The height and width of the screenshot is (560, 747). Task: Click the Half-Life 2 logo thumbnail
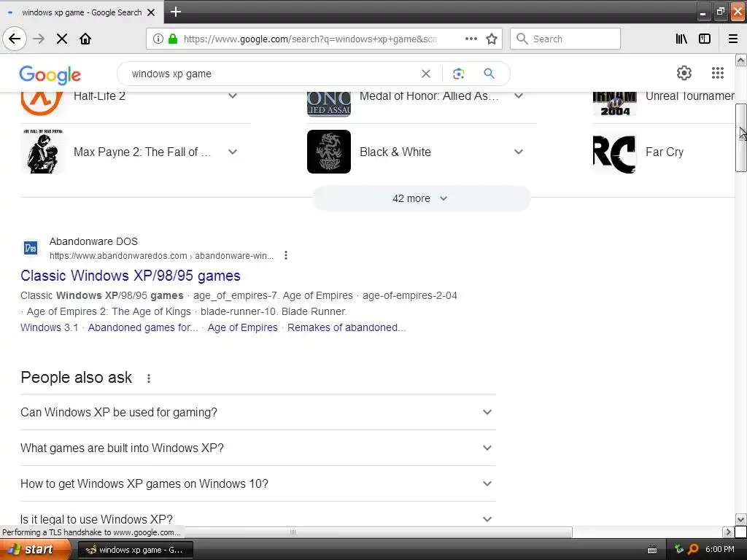(42, 104)
